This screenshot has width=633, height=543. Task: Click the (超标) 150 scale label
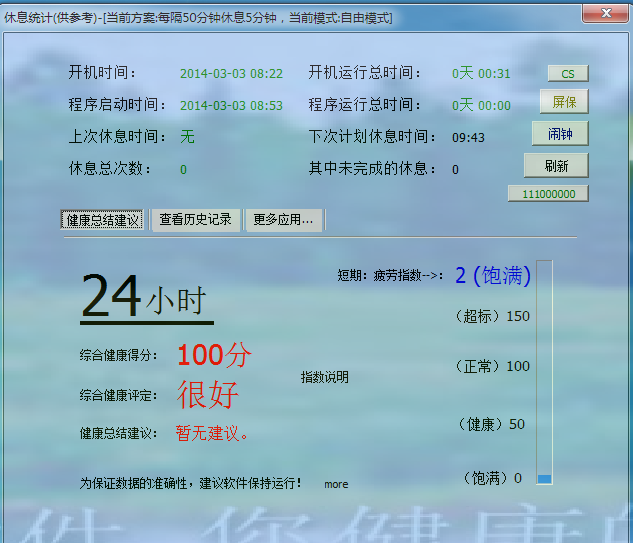pyautogui.click(x=492, y=316)
